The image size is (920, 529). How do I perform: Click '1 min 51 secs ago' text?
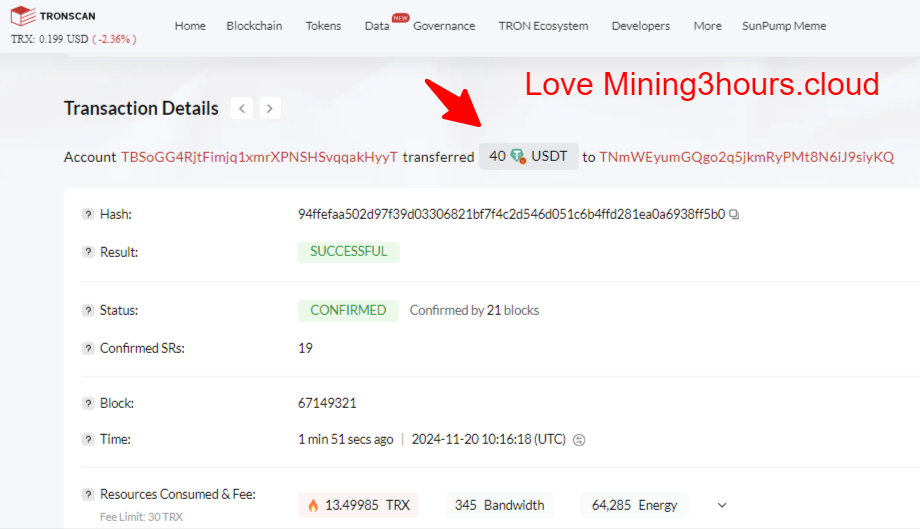[346, 439]
